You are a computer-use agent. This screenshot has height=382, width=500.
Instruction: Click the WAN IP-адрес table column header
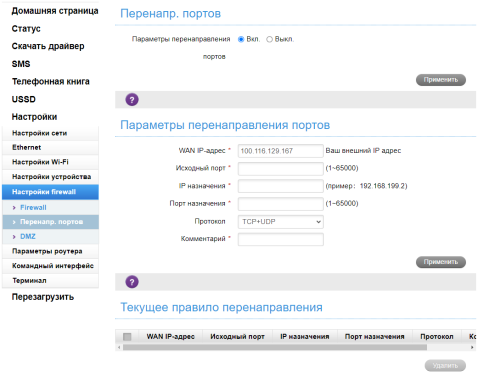click(x=170, y=337)
